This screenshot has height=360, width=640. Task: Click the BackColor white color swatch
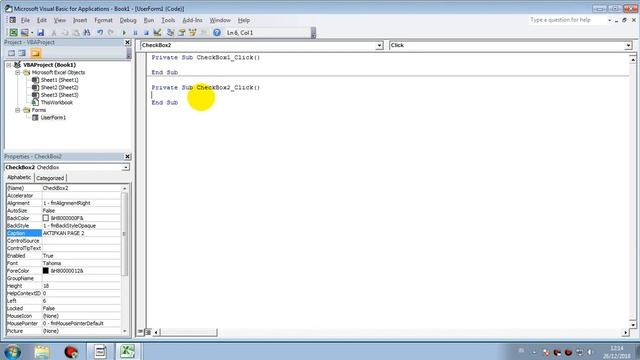46,218
